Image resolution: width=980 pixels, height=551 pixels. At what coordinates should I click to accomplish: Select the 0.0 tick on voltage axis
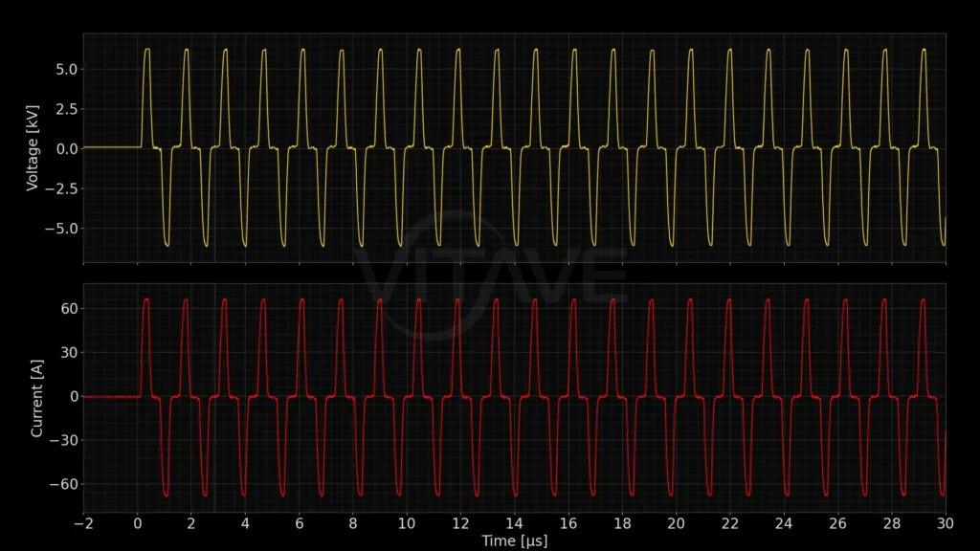tap(66, 149)
